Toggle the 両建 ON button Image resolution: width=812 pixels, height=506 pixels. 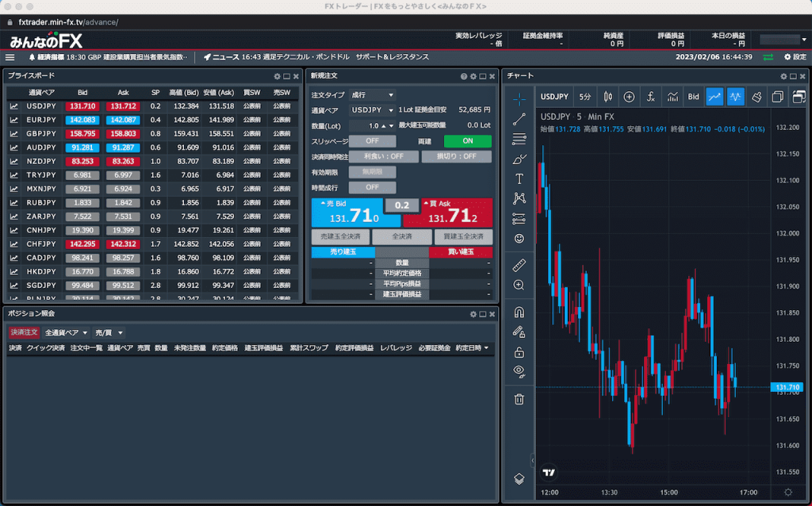click(x=468, y=141)
